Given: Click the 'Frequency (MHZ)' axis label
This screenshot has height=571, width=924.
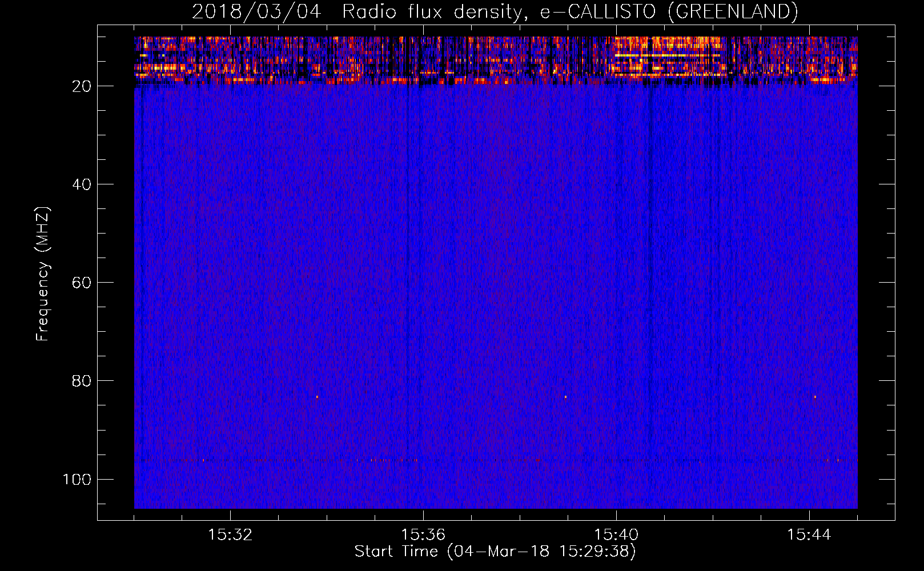Looking at the screenshot, I should click(x=43, y=274).
